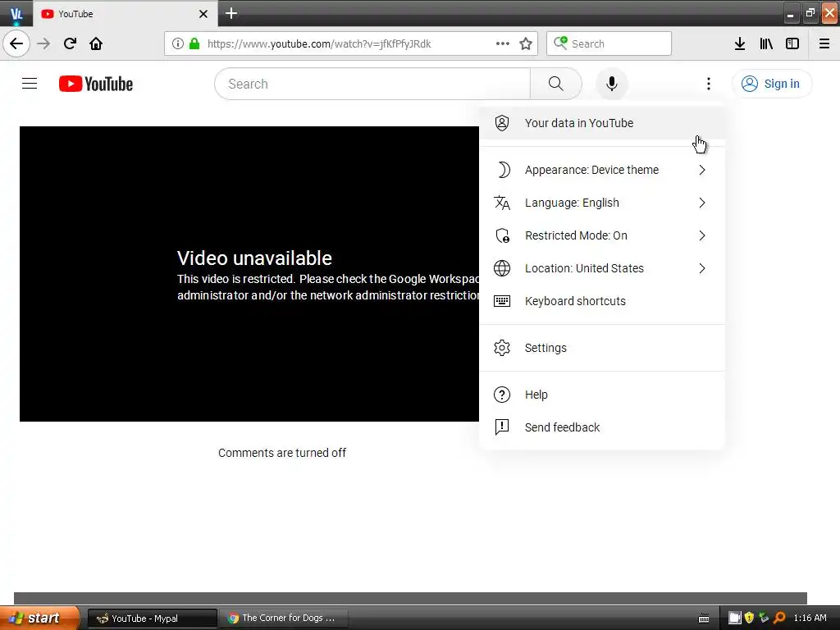Click the Sign in button

(772, 84)
